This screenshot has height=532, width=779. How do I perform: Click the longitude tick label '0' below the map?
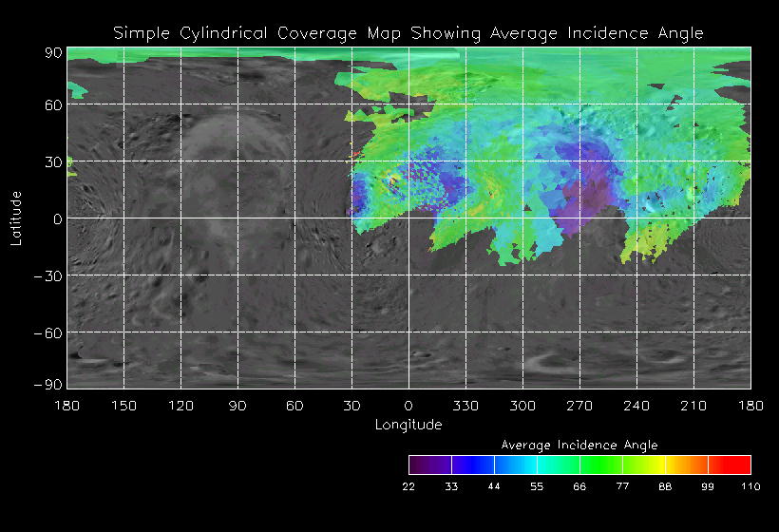408,406
